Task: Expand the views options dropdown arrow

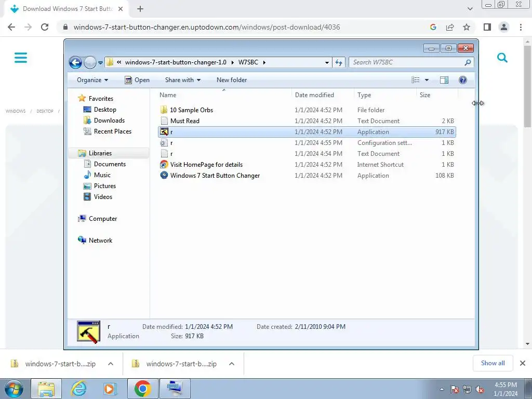Action: tap(427, 80)
